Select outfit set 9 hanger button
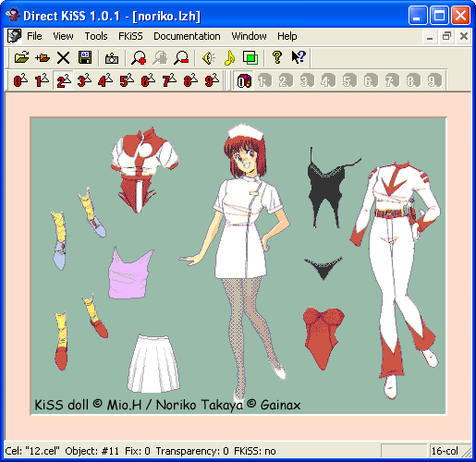Image resolution: width=476 pixels, height=462 pixels. tap(212, 80)
